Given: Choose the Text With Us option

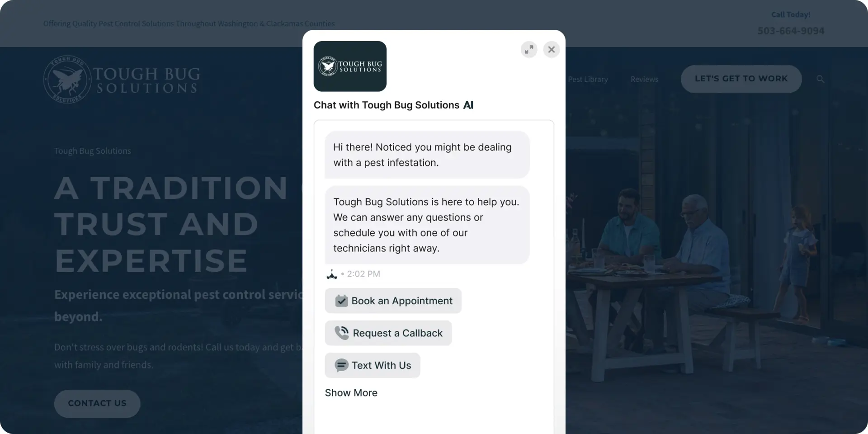Looking at the screenshot, I should [x=372, y=365].
